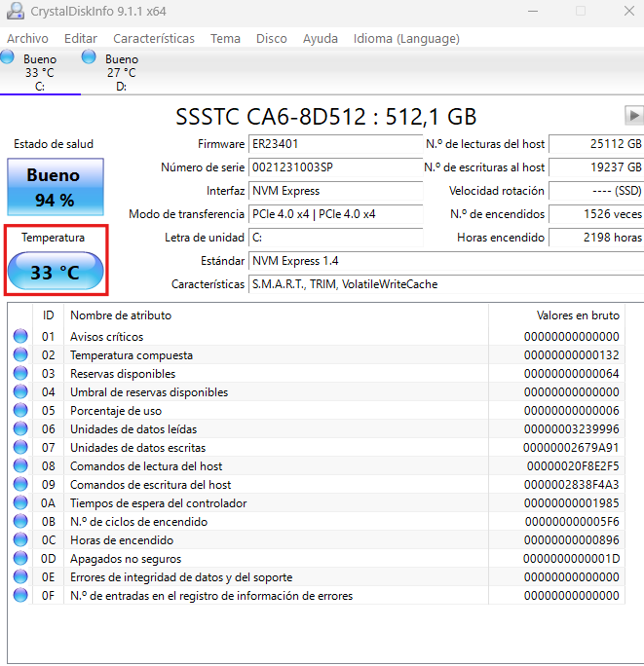The height and width of the screenshot is (666, 644).
Task: Click raw value 0000002679A91
Action: coord(571,448)
